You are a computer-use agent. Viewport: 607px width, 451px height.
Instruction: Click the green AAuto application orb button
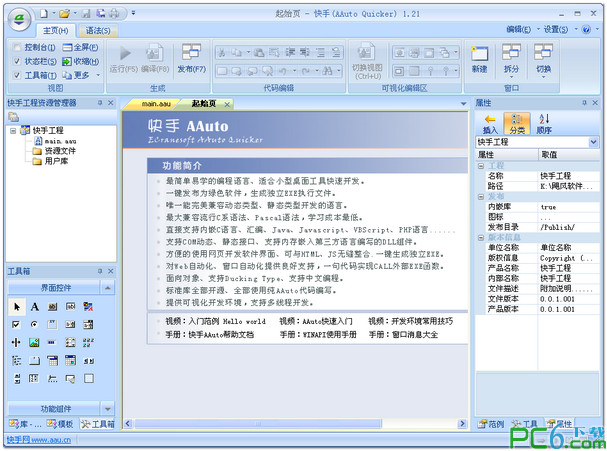(x=20, y=19)
